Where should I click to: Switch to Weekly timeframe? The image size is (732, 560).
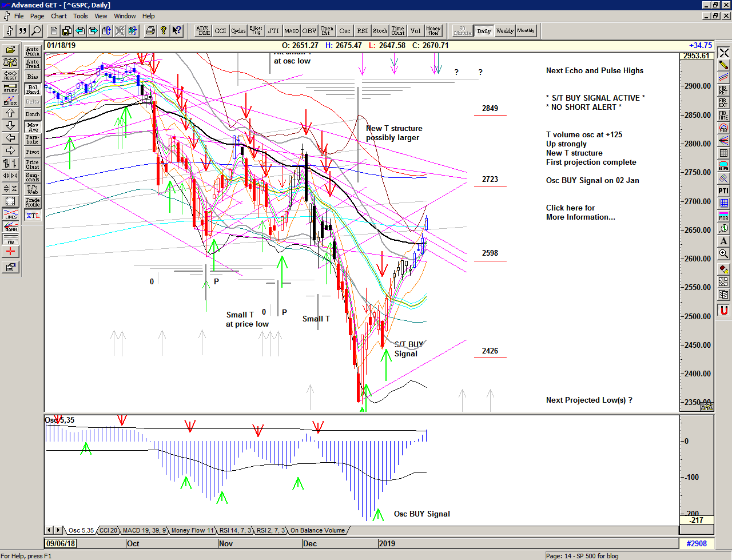pyautogui.click(x=504, y=31)
